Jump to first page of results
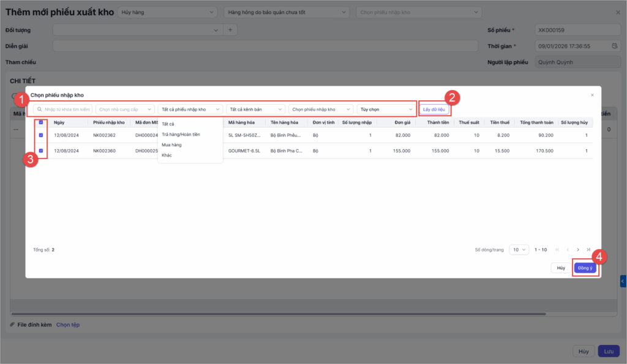The width and height of the screenshot is (627, 364). (x=557, y=250)
